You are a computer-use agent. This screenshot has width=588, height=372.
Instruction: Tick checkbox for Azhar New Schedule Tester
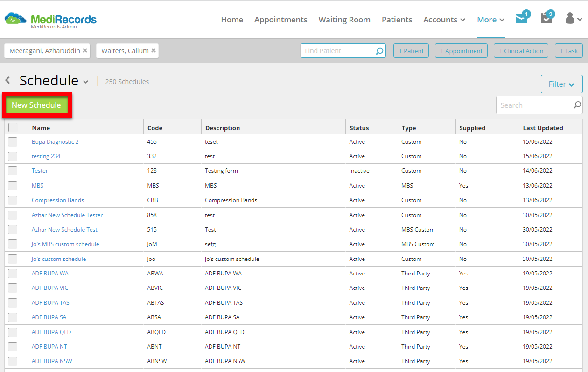click(x=13, y=215)
